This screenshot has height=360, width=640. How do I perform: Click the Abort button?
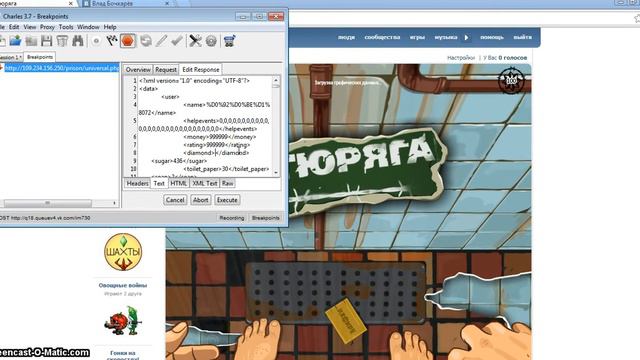tap(200, 200)
